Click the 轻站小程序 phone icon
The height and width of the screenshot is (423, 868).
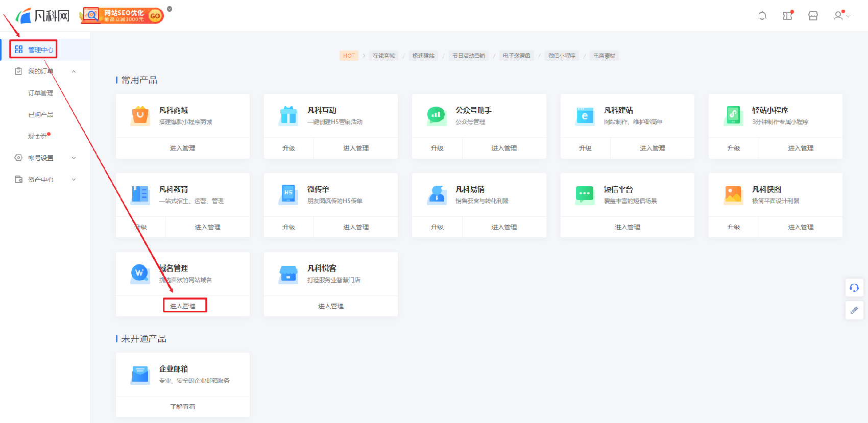pos(733,115)
